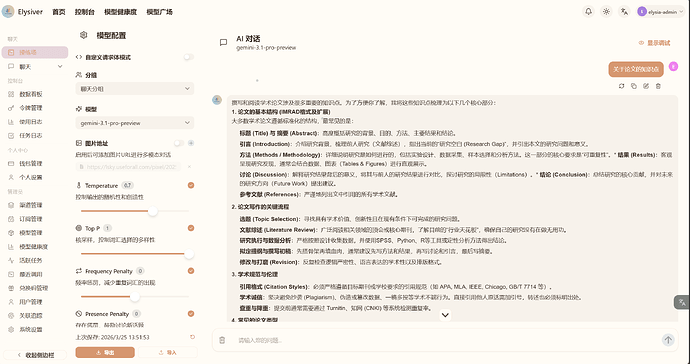Clear conversation using trash icon beside input

tap(222, 340)
